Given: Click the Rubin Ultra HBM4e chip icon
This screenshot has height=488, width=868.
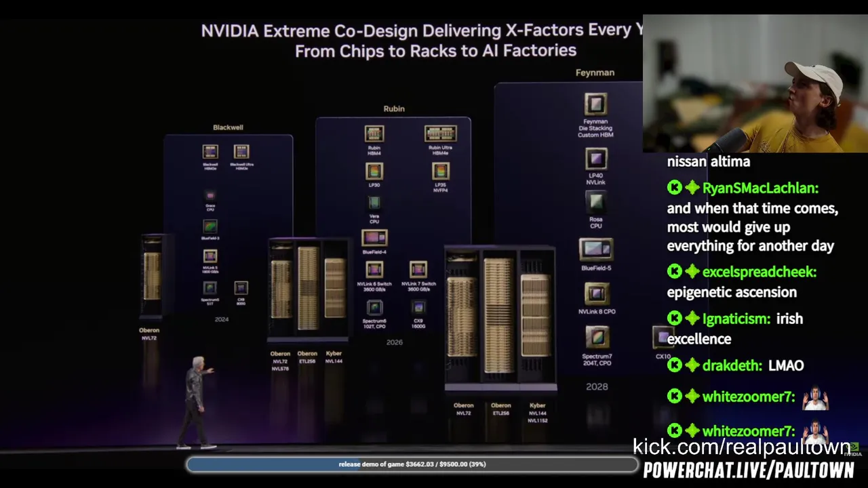Looking at the screenshot, I should click(441, 134).
